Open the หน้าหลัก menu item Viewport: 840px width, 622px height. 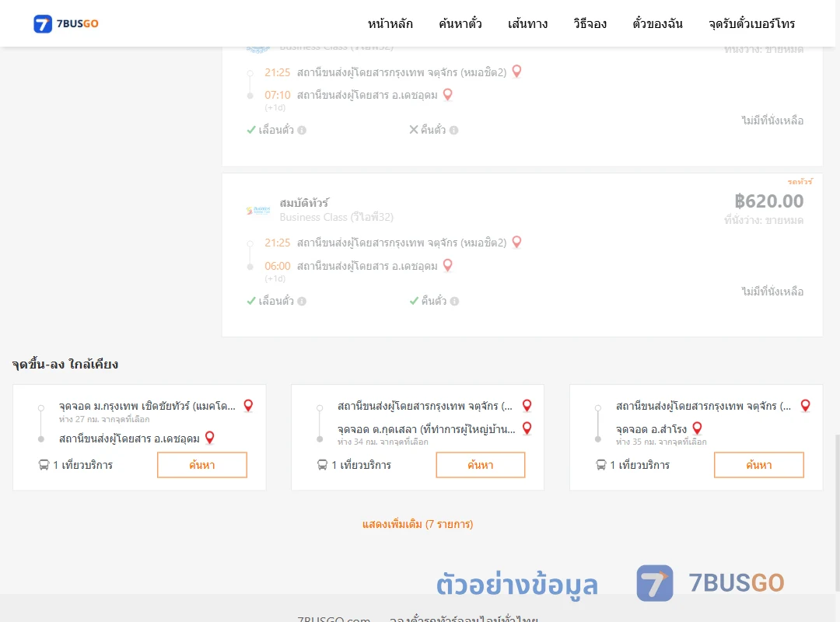pyautogui.click(x=390, y=23)
